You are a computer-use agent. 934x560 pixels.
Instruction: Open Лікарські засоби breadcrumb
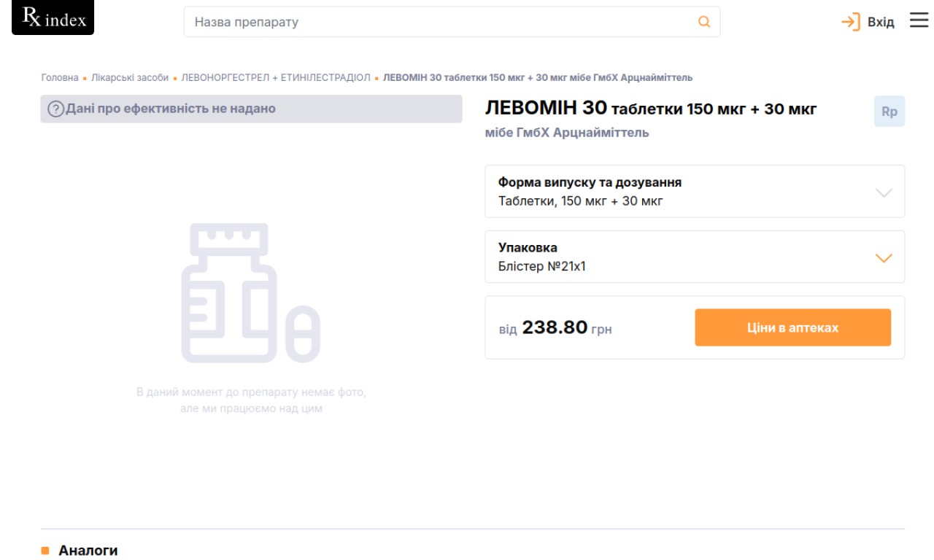point(130,77)
